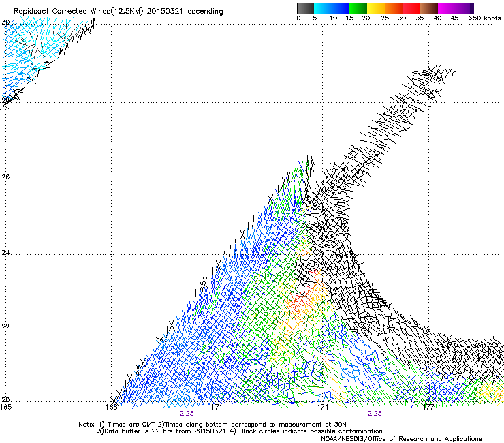504x443 pixels.
Task: Pick the red 30-35 knots legend color
Action: point(411,8)
